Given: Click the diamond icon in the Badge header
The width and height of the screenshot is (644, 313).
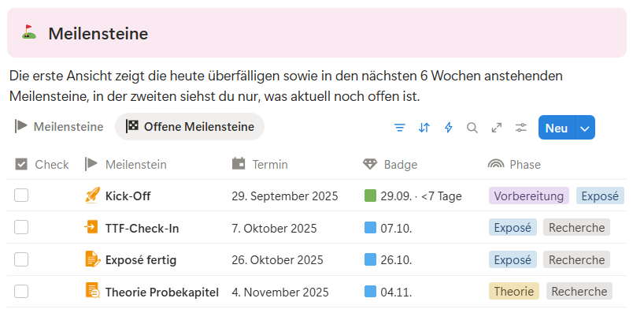Looking at the screenshot, I should click(370, 165).
